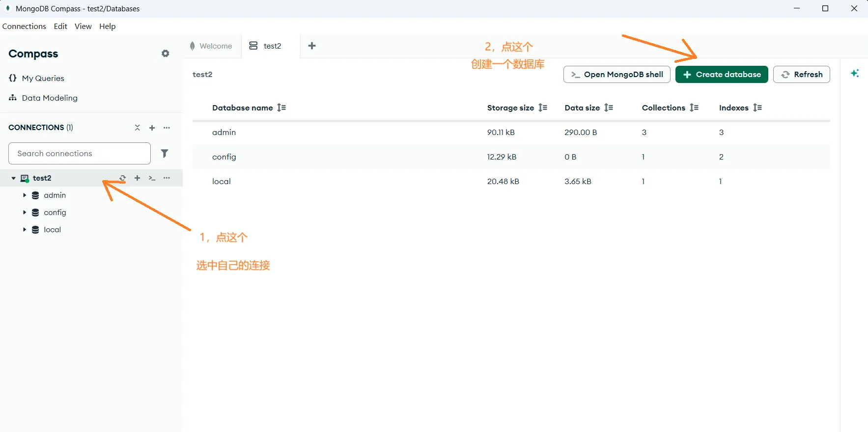The width and height of the screenshot is (868, 432).
Task: Click the 90.11 kB storage size value
Action: [501, 133]
